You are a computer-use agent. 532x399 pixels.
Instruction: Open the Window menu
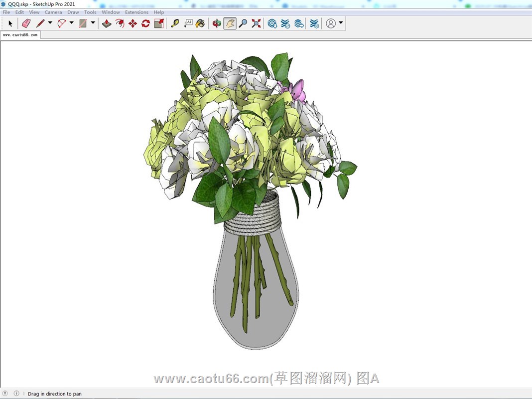point(111,12)
